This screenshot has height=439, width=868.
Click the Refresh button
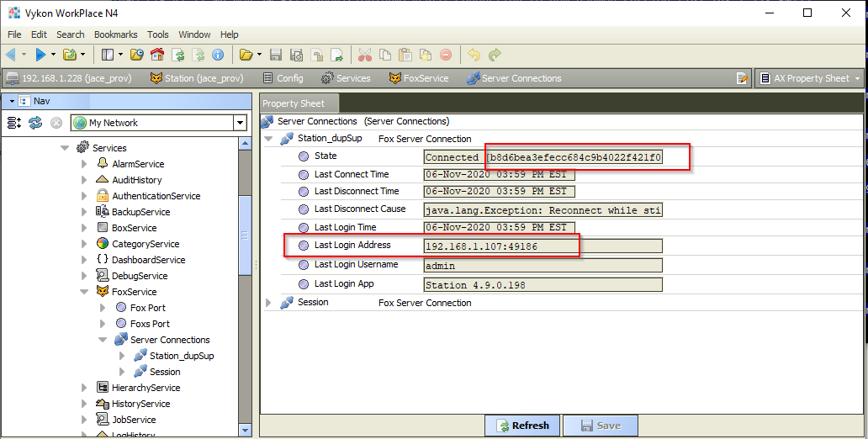click(522, 426)
